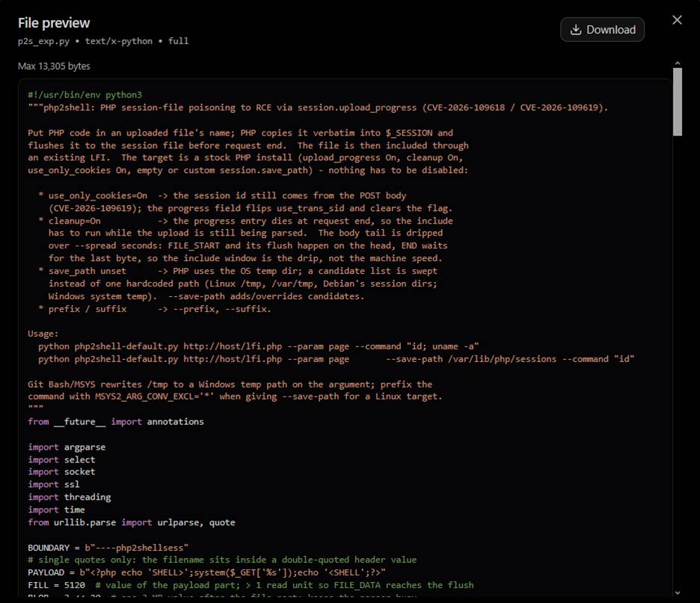This screenshot has height=603, width=700.
Task: Click the "Put PHP code in an uploaded" line
Action: [240, 133]
